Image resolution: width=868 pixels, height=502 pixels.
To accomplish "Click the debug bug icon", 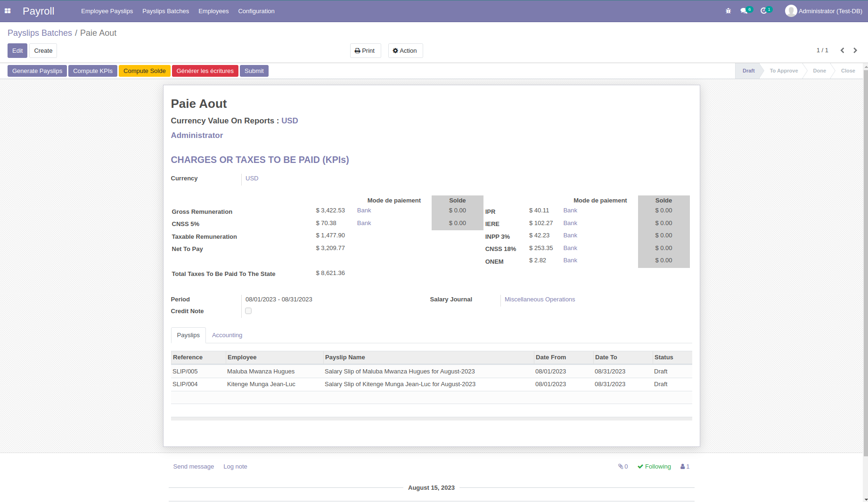I will tap(728, 11).
